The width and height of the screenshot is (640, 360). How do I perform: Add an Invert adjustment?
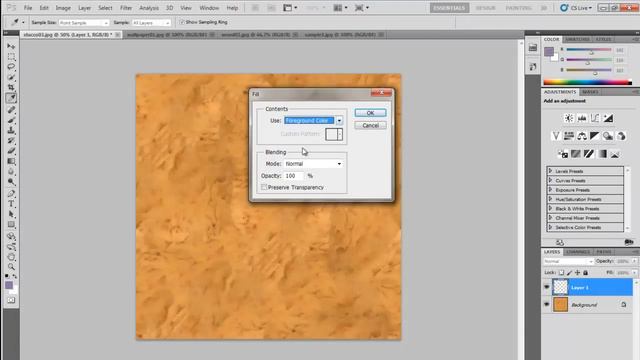[x=562, y=154]
